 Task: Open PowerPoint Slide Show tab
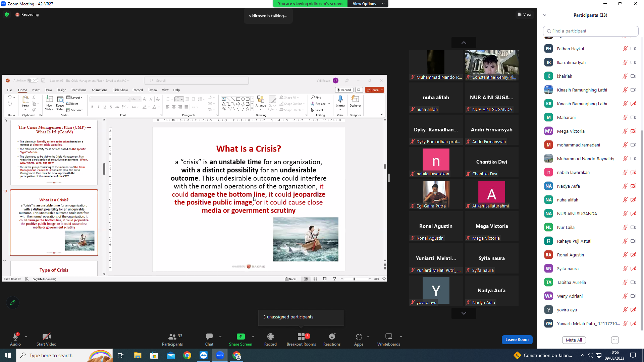point(120,90)
